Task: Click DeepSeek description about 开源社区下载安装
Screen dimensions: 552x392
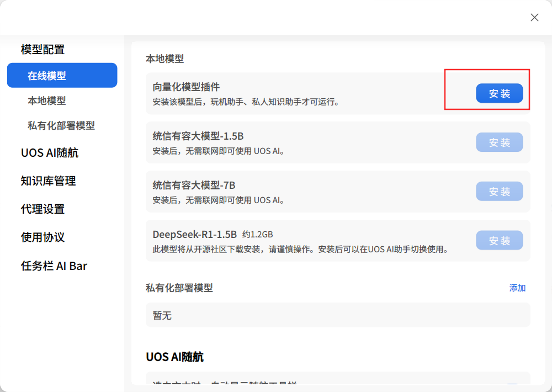Action: [301, 250]
